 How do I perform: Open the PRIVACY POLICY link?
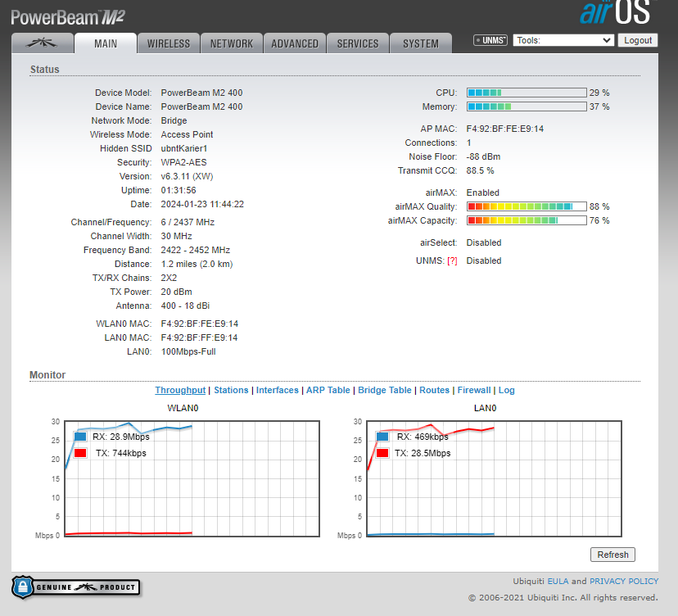pos(624,581)
